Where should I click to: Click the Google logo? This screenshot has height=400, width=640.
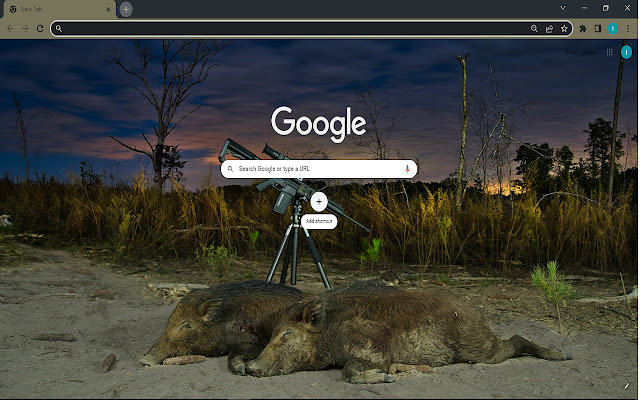[x=318, y=124]
